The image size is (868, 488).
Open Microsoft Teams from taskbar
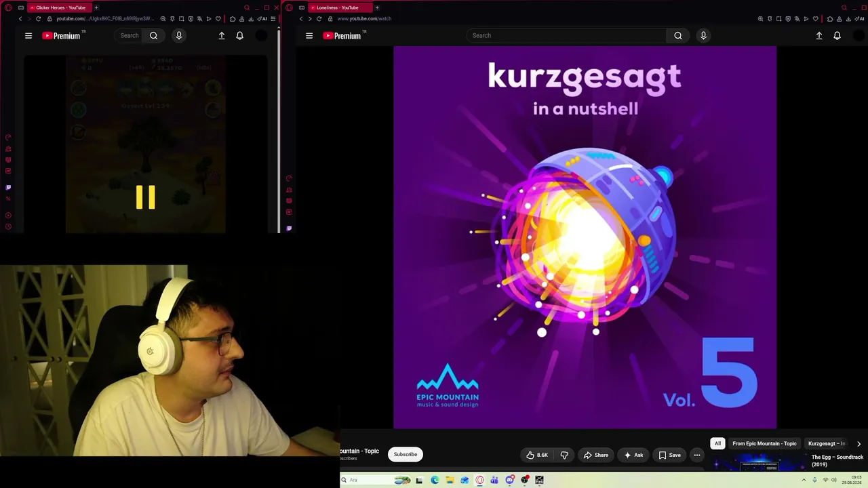click(494, 480)
